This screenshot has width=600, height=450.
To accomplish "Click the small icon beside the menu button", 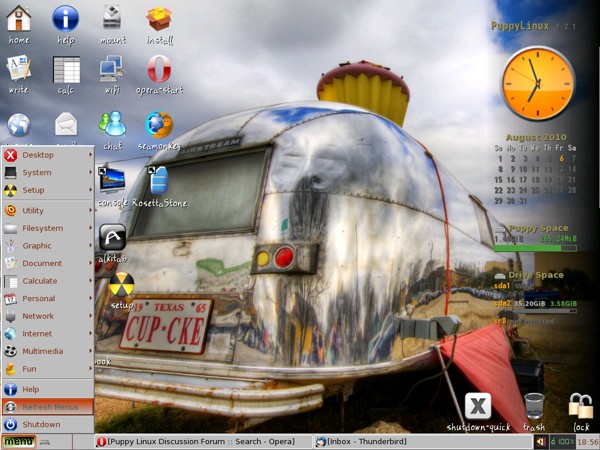I will [45, 442].
